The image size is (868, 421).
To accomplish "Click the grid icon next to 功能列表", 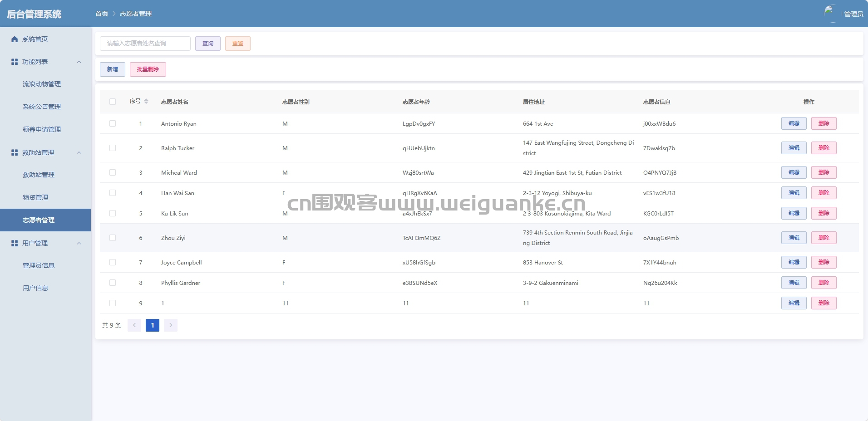I will coord(15,62).
